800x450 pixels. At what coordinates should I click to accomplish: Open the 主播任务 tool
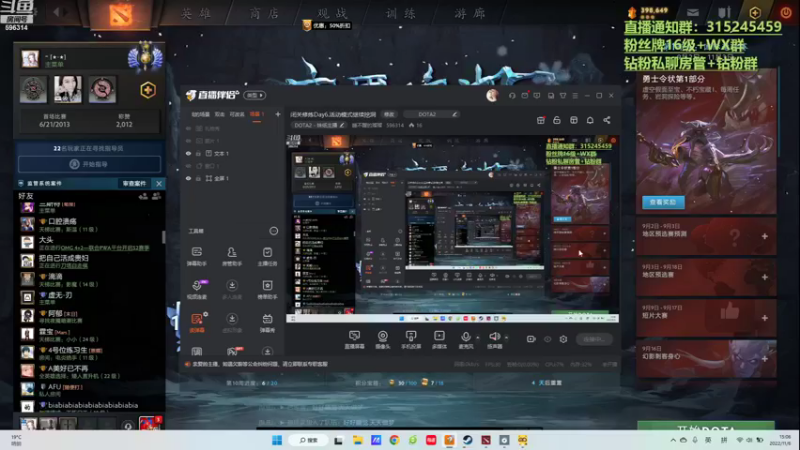267,256
